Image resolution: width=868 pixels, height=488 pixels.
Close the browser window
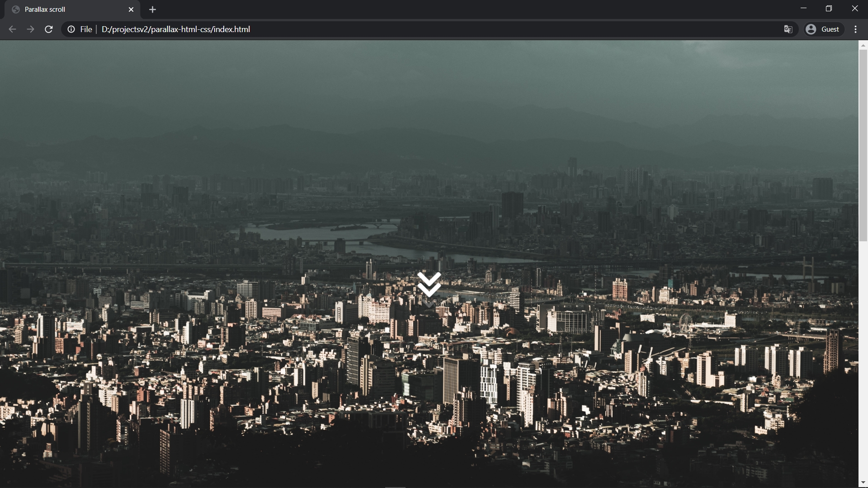coord(854,9)
